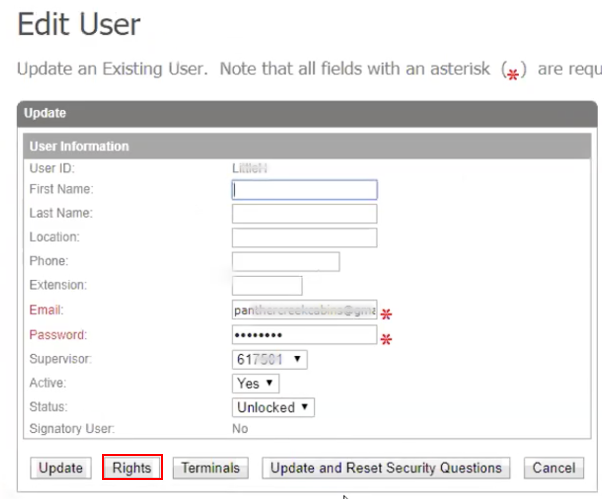This screenshot has width=602, height=499.
Task: Click the red asterisk beside Email
Action: [x=386, y=314]
